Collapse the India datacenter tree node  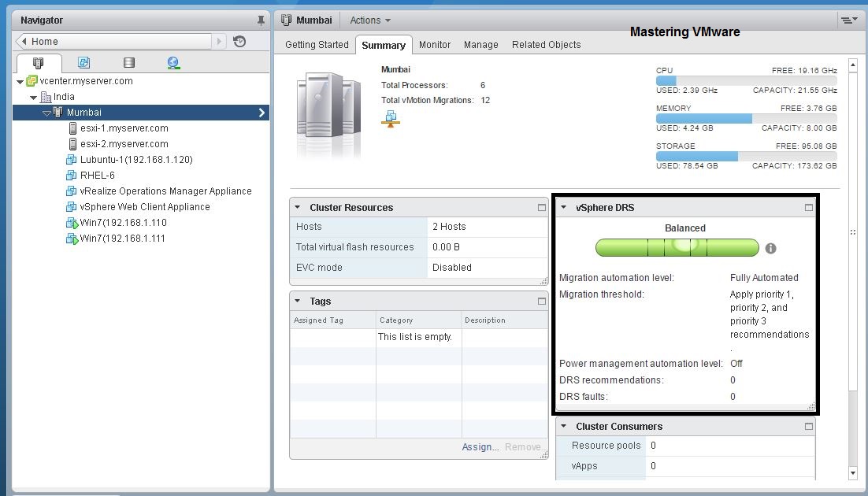pos(34,98)
